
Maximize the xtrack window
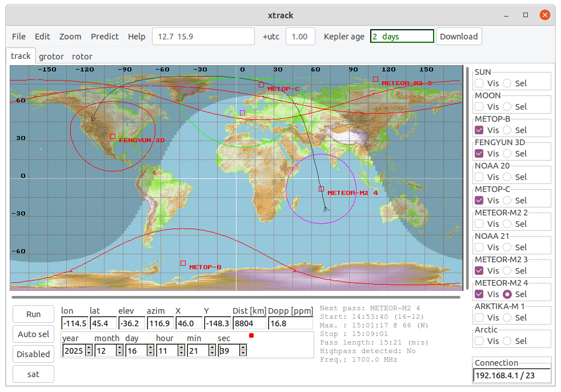click(526, 15)
